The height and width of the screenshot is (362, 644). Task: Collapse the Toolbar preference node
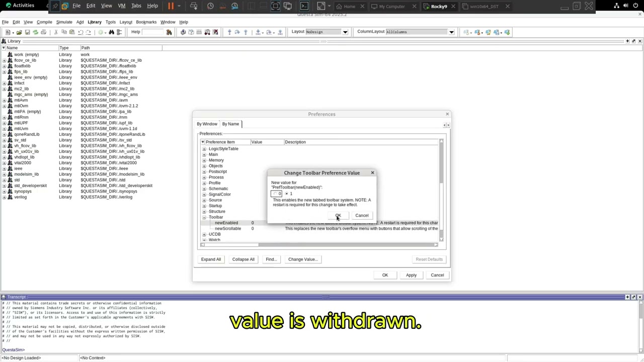pyautogui.click(x=204, y=217)
